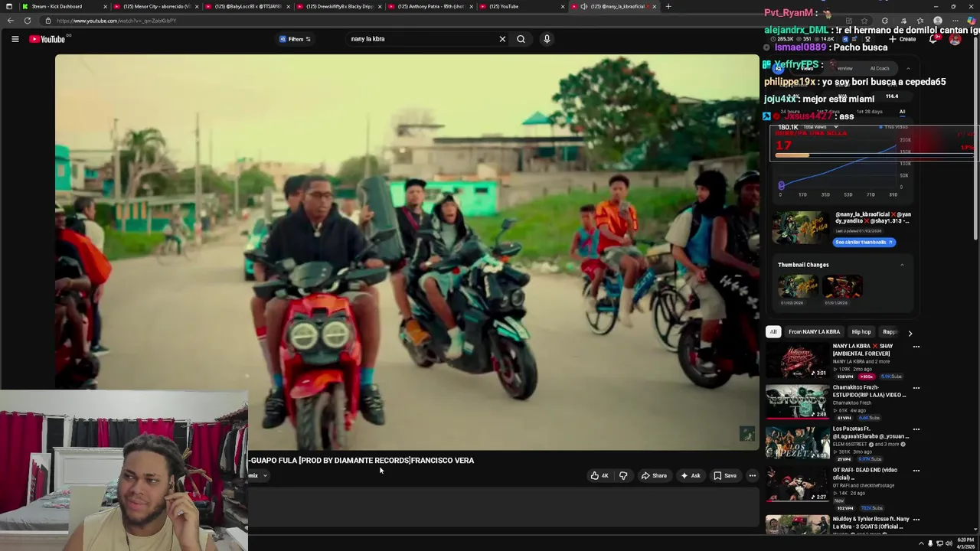Open options for 'Los Pezetas' video
Viewport: 980px width, 551px height.
916,429
